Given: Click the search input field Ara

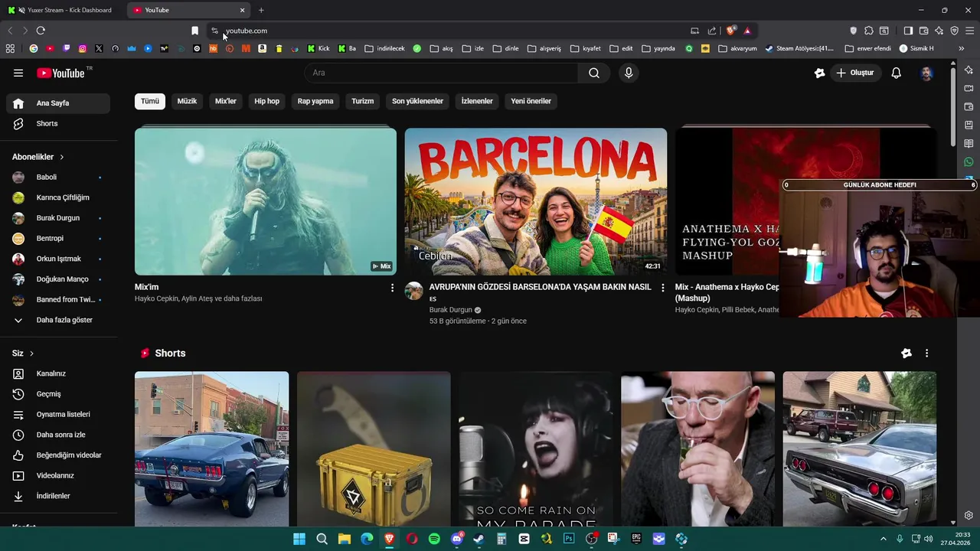Looking at the screenshot, I should pyautogui.click(x=442, y=73).
